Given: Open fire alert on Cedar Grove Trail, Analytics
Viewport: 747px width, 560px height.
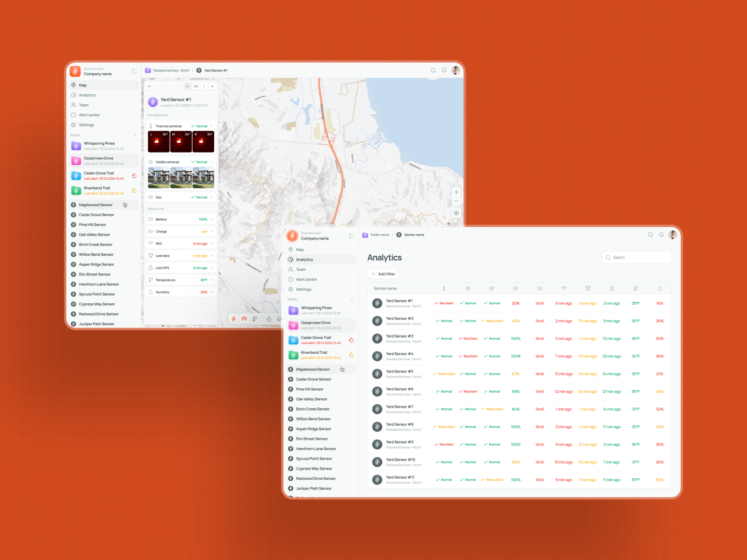Looking at the screenshot, I should click(351, 340).
